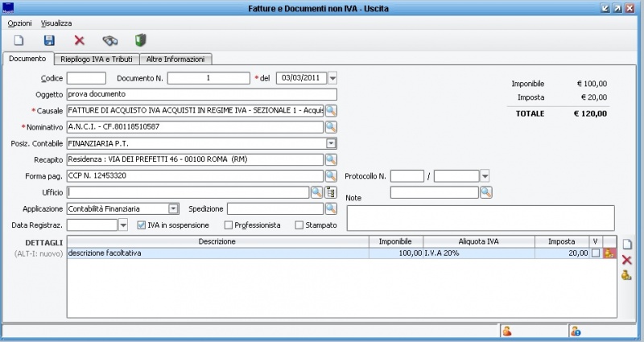Click the application logo in the title bar
Viewport: 644px width, 342px height.
pyautogui.click(x=8, y=8)
